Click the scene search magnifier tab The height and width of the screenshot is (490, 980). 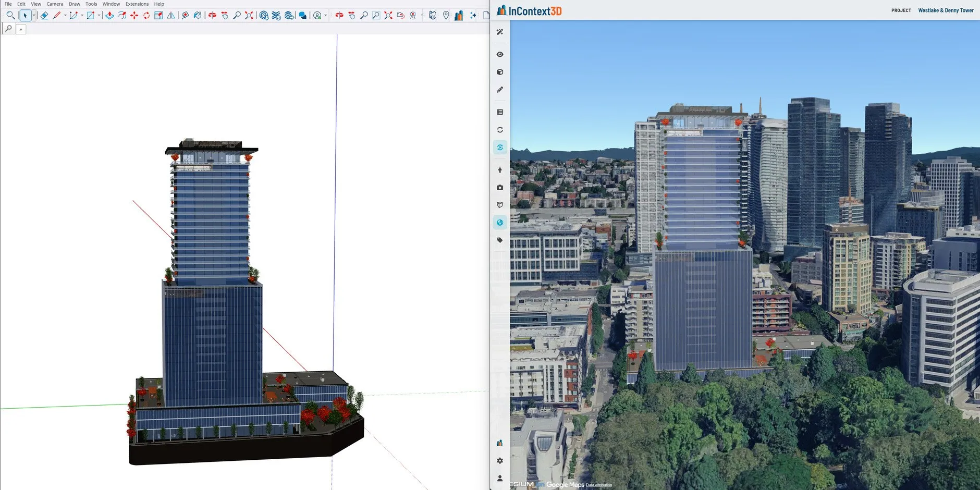coord(8,29)
